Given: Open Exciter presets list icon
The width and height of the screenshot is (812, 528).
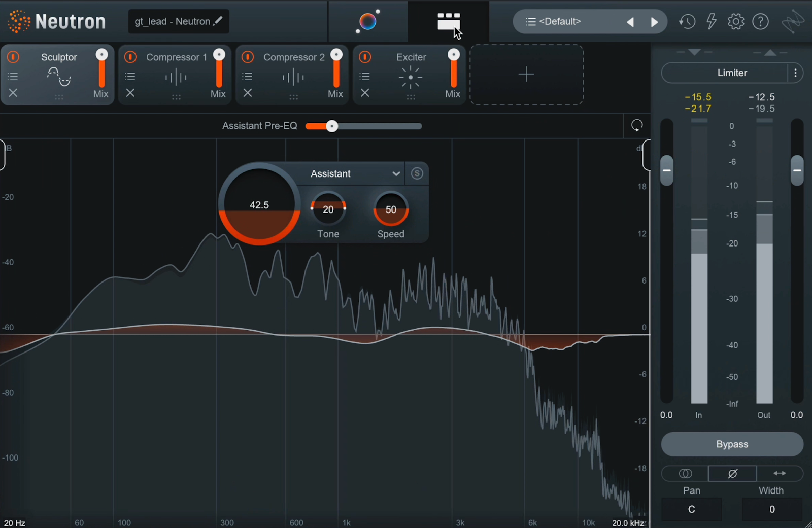Looking at the screenshot, I should pyautogui.click(x=365, y=77).
